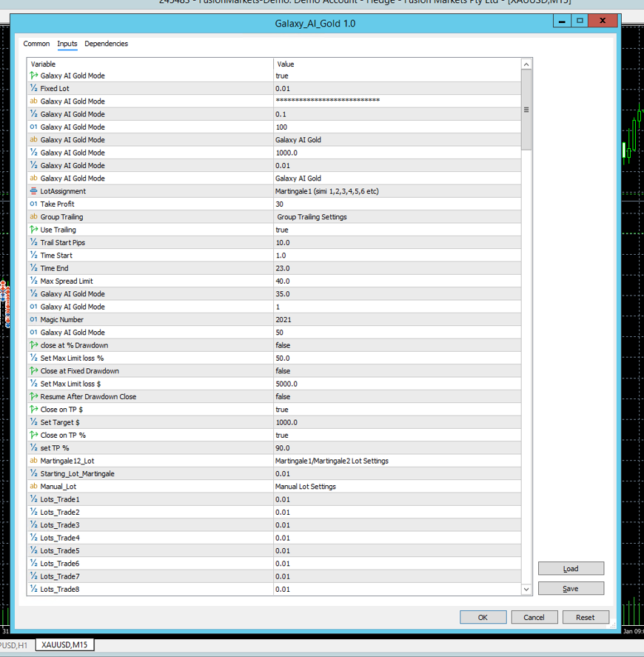Edit the Trail Start Pips value 10.0

click(x=398, y=243)
